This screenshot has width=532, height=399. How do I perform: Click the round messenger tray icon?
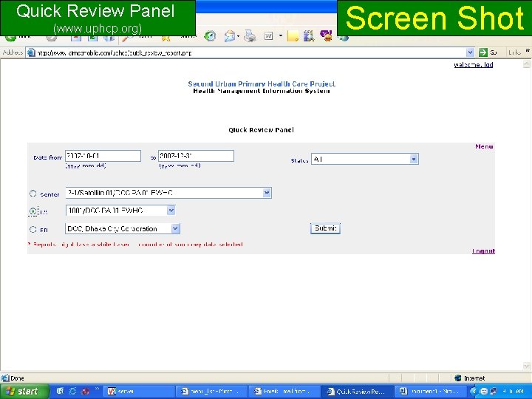[x=484, y=391]
